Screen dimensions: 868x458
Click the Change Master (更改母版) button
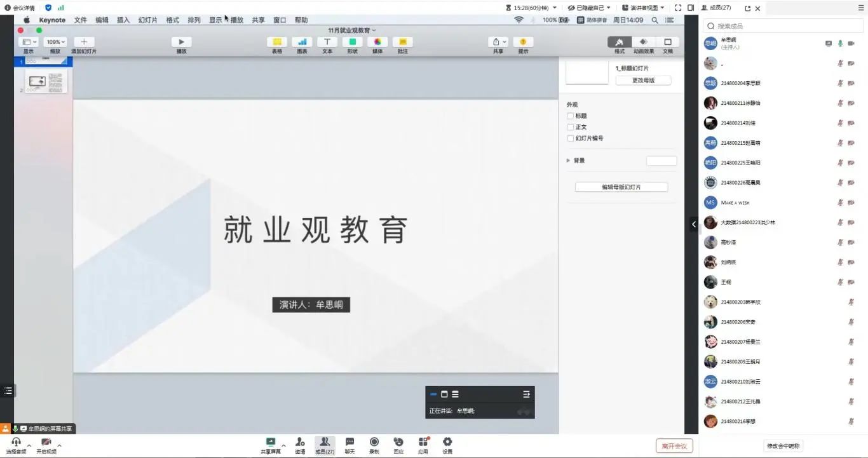coord(643,81)
